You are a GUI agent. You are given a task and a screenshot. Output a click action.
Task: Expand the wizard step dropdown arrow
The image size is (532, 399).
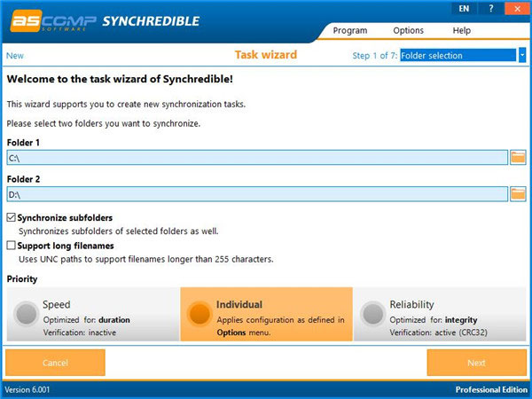[x=522, y=55]
